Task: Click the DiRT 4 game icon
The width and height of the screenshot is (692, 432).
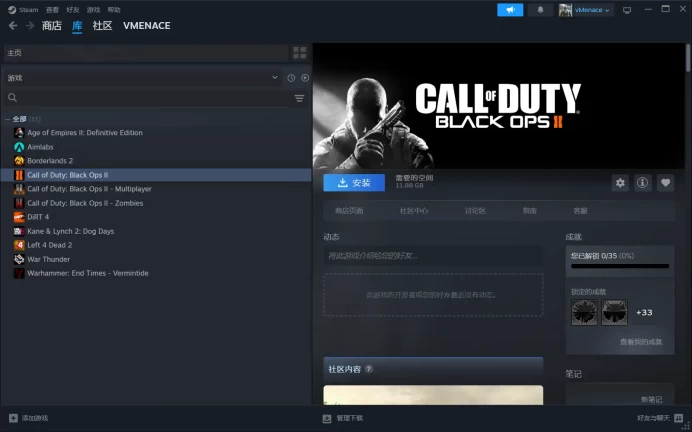Action: point(19,217)
